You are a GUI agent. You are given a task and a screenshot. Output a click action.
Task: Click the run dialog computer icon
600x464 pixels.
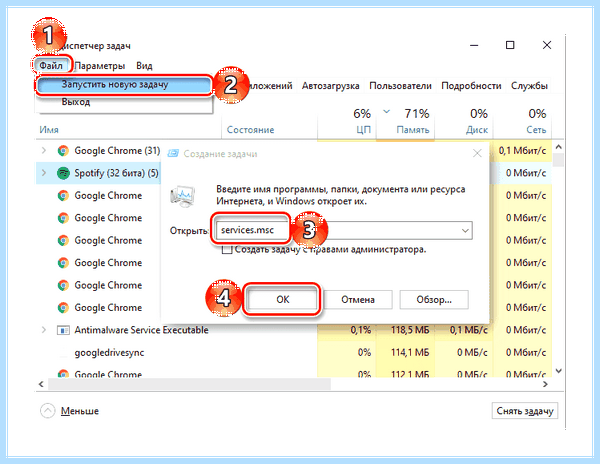point(183,197)
